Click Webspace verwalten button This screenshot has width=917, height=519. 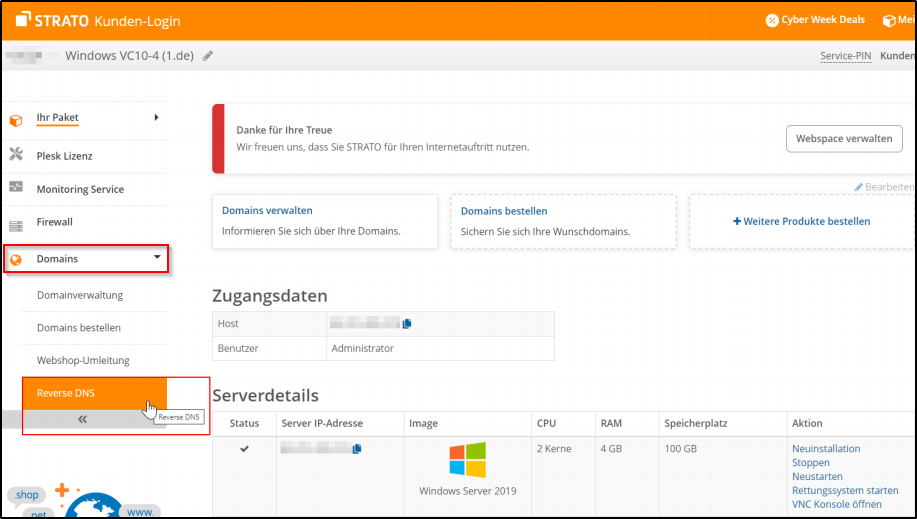pos(844,139)
